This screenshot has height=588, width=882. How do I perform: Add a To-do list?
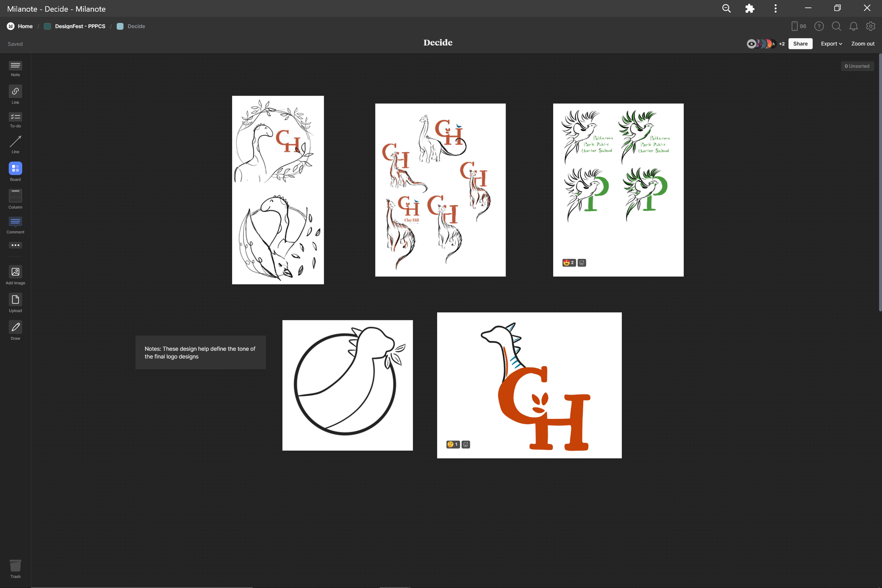pyautogui.click(x=16, y=120)
